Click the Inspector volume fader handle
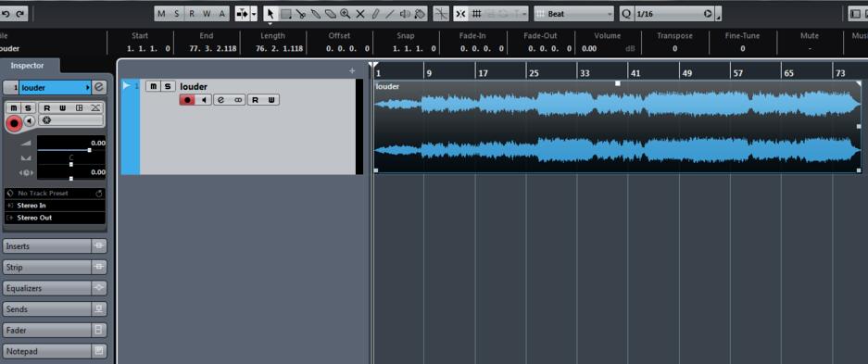The height and width of the screenshot is (364, 868). point(89,150)
